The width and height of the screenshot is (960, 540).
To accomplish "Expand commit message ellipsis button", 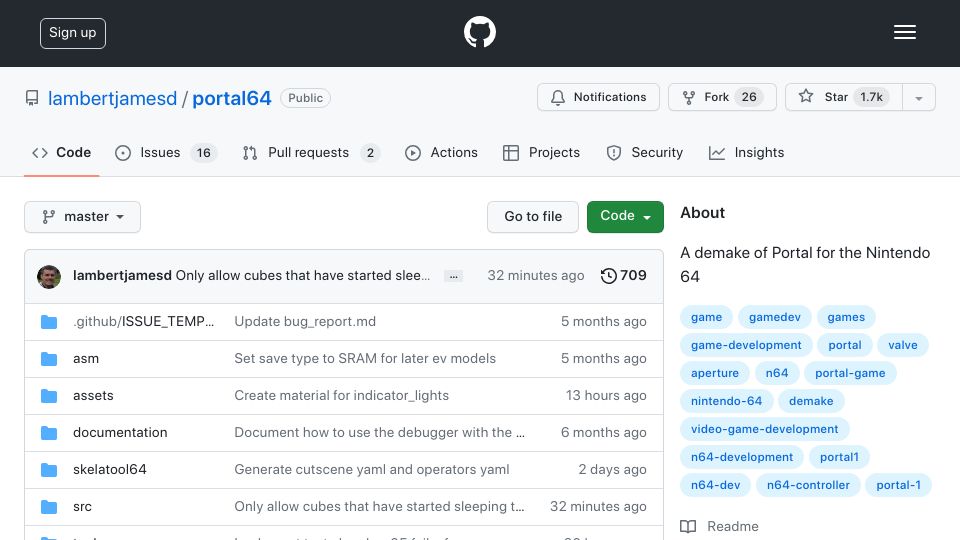I will point(454,276).
